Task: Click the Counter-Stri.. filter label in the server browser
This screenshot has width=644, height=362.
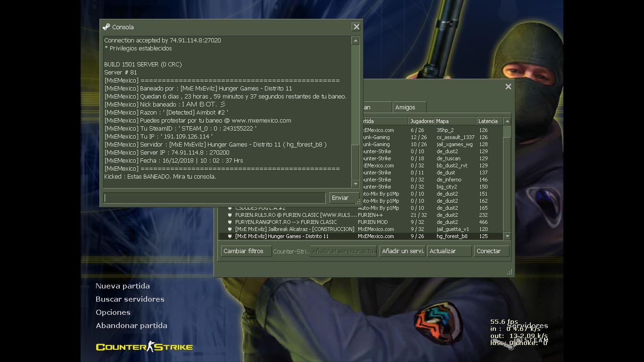Action: tap(291, 251)
